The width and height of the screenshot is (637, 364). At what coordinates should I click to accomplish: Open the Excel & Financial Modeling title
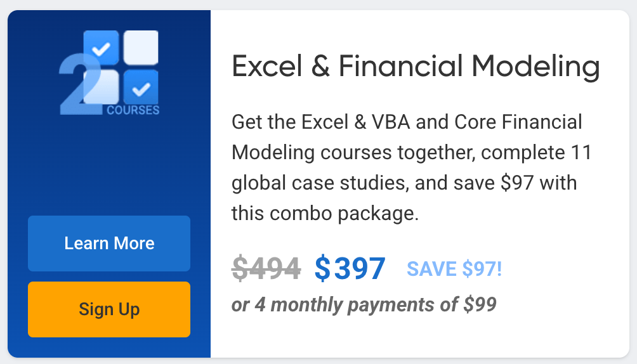point(416,67)
